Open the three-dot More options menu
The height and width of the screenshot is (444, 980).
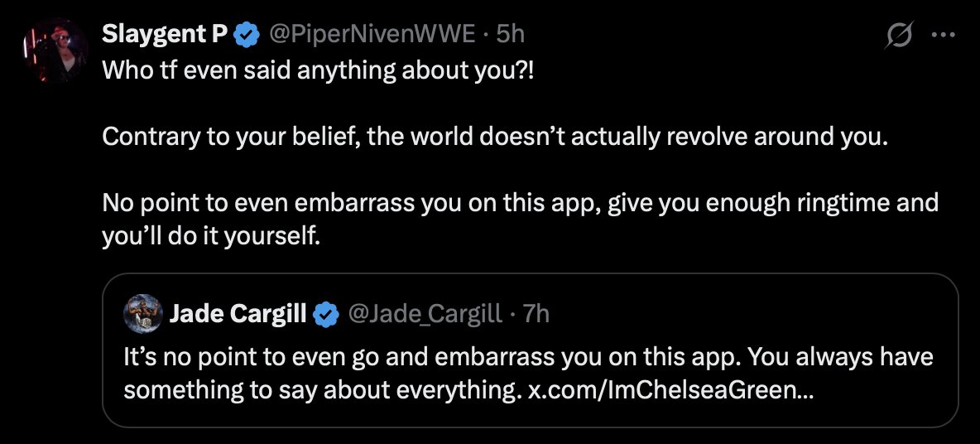click(x=944, y=36)
